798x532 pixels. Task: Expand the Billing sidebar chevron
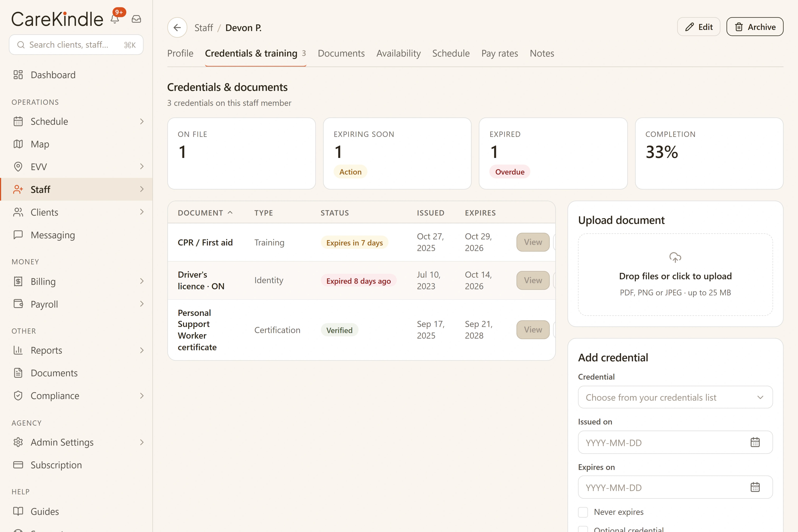click(x=142, y=281)
